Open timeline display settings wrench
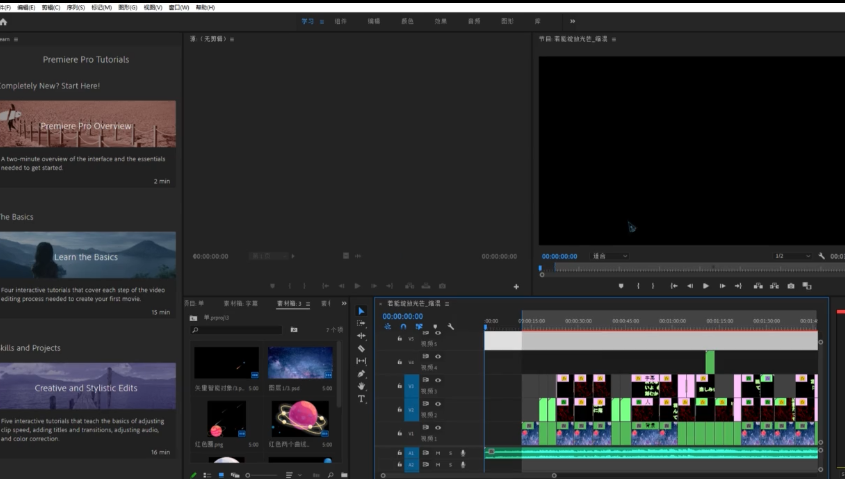This screenshot has width=845, height=479. click(x=451, y=327)
